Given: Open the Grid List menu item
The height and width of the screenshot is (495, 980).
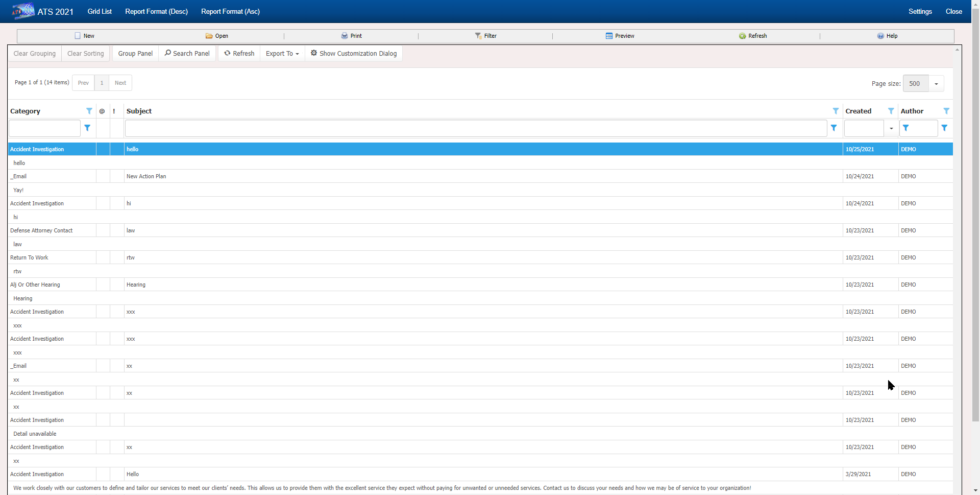Looking at the screenshot, I should tap(100, 11).
